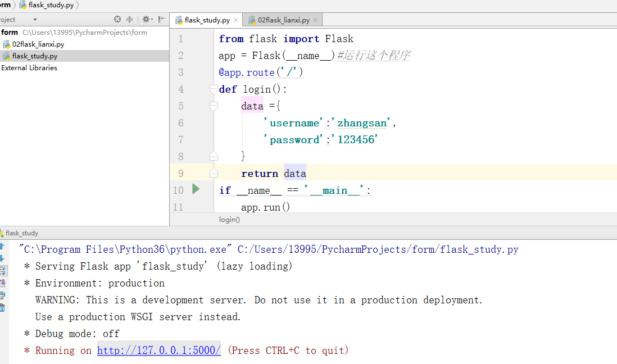Click the WARNING development server message
617x364 pixels.
(258, 301)
